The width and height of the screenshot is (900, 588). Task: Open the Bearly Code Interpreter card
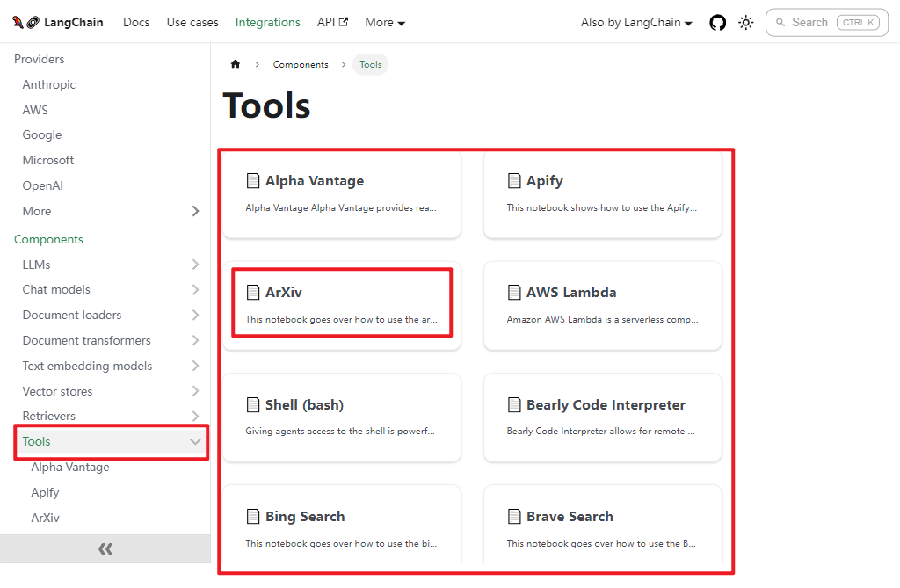[x=603, y=417]
